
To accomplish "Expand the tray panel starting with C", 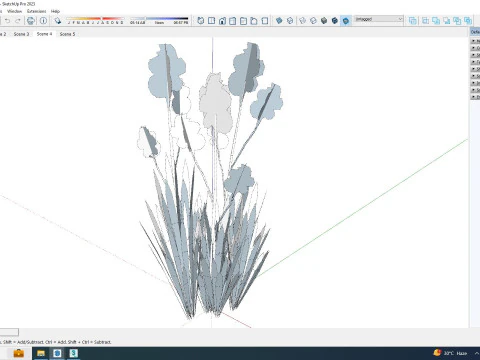I will pos(475,48).
